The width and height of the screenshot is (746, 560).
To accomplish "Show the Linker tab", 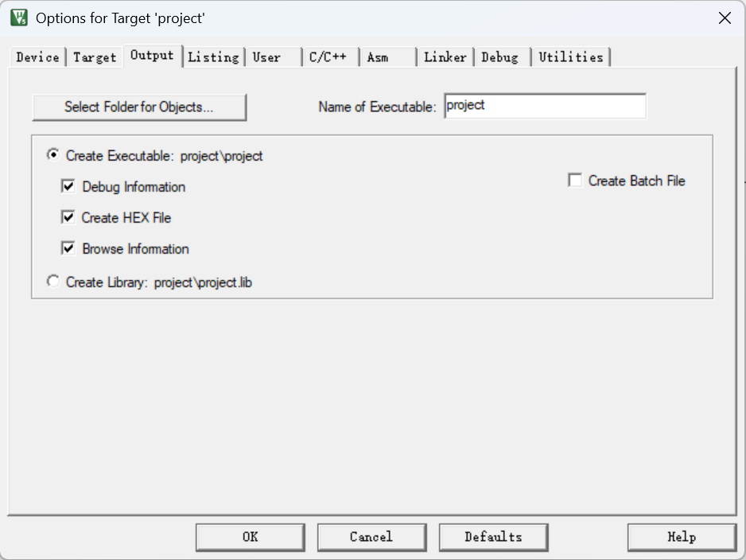I will (x=445, y=57).
